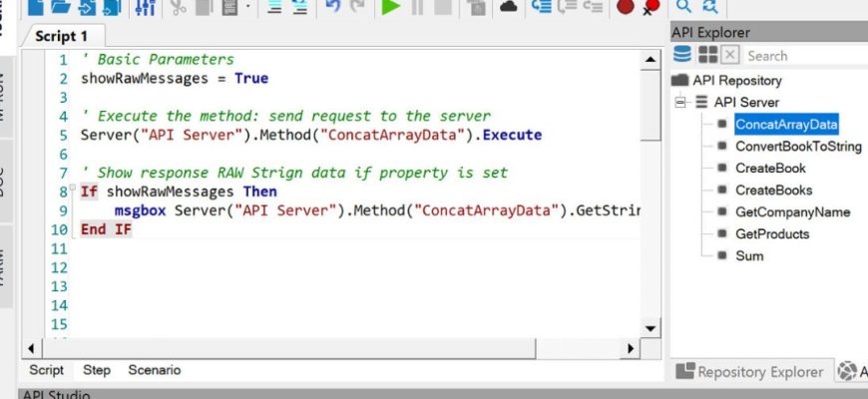Click the horizontal scrollbar right arrow

click(629, 349)
